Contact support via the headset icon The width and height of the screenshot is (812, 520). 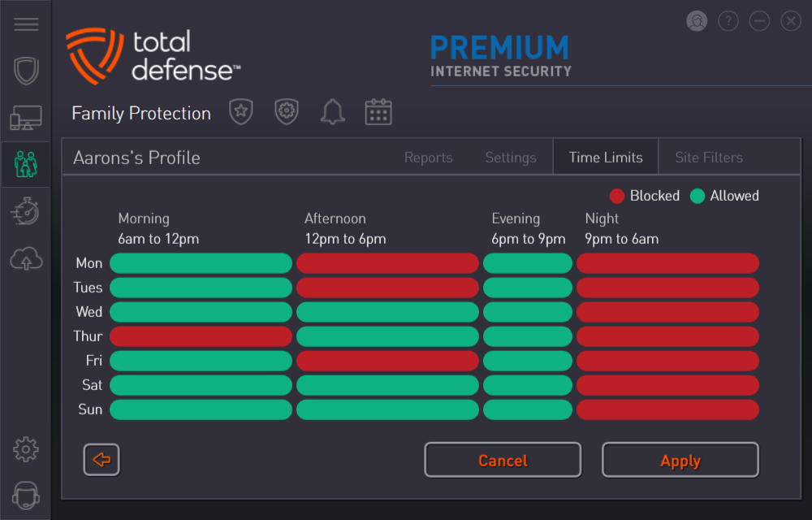click(x=26, y=496)
